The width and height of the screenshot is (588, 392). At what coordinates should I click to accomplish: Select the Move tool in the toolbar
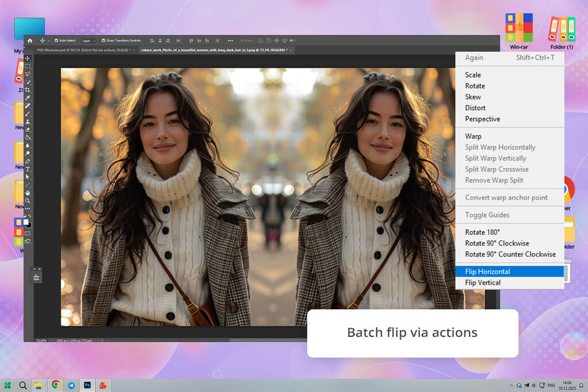coord(28,59)
